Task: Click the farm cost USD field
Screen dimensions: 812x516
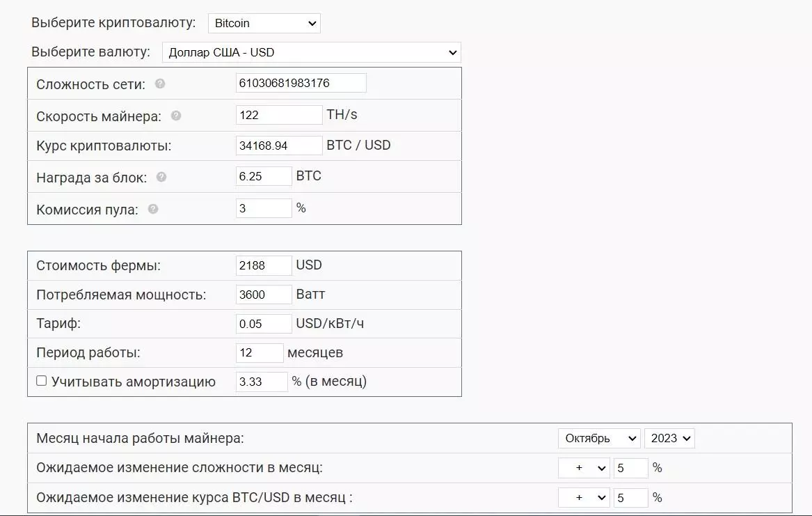Action: coord(264,265)
